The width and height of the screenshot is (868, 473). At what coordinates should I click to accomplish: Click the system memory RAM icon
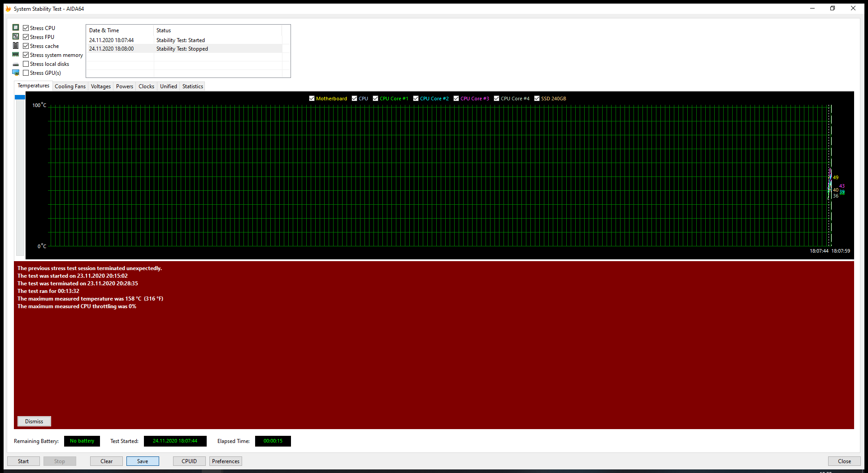(x=16, y=55)
